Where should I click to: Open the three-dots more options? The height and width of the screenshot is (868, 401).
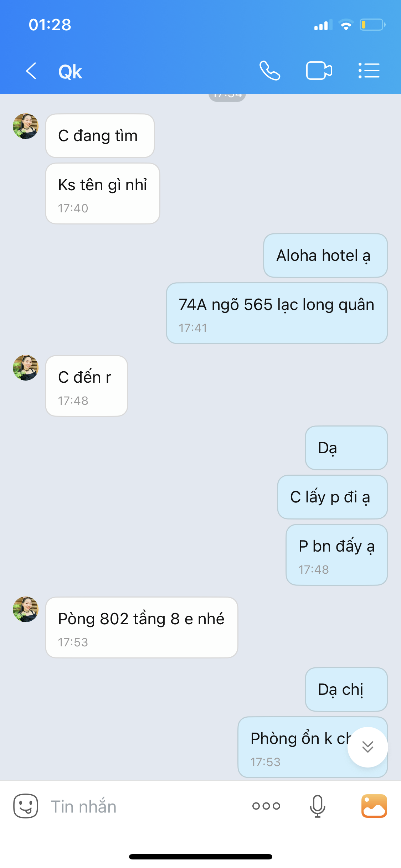point(266,806)
